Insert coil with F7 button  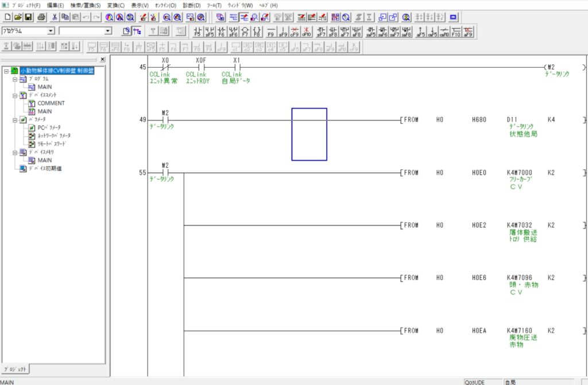pos(245,30)
